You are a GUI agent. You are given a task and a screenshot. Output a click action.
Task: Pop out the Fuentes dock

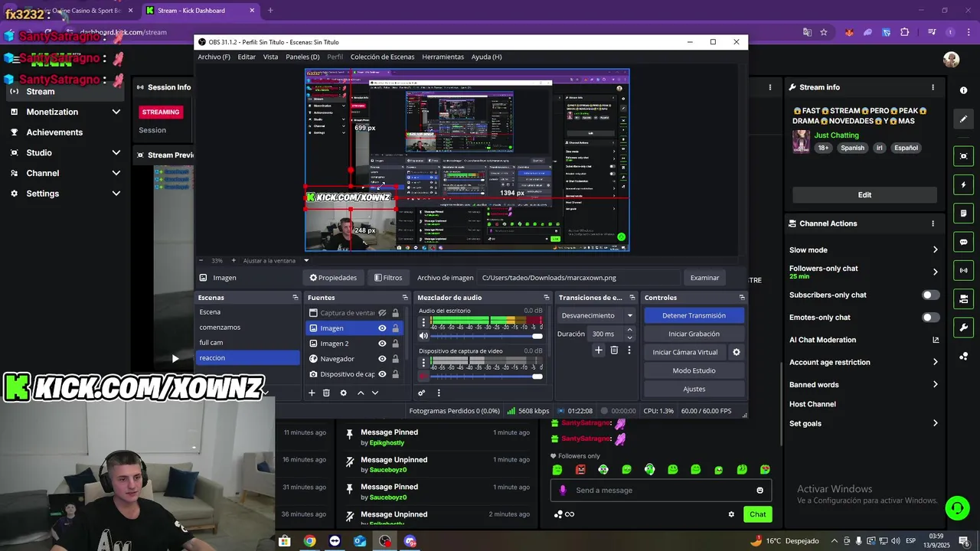pos(405,298)
